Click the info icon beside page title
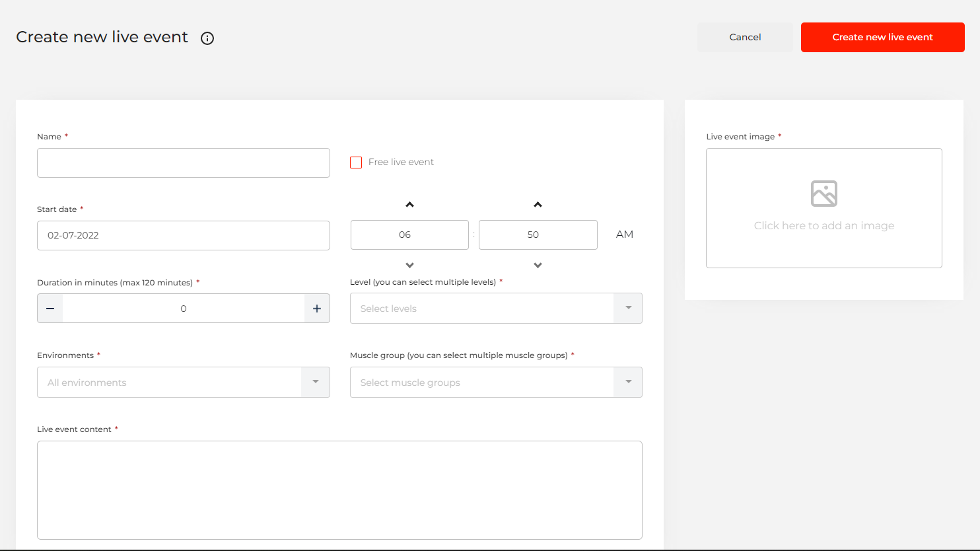 (207, 38)
